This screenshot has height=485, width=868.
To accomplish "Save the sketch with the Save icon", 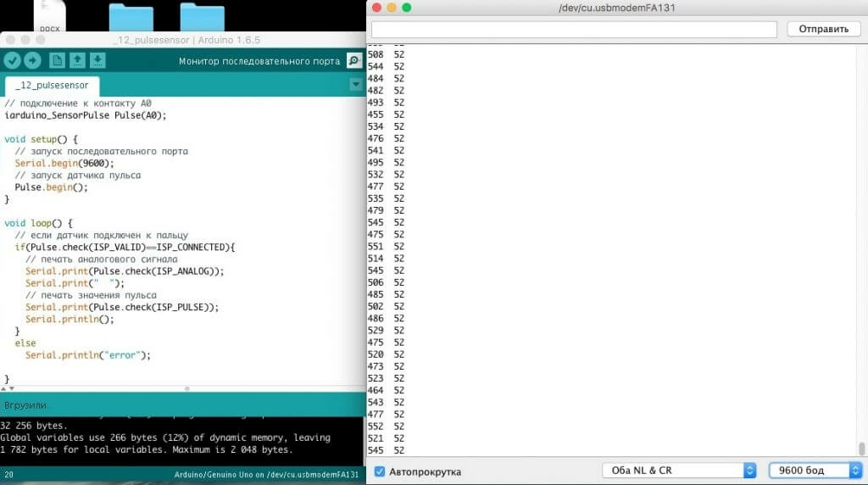I will tap(97, 60).
